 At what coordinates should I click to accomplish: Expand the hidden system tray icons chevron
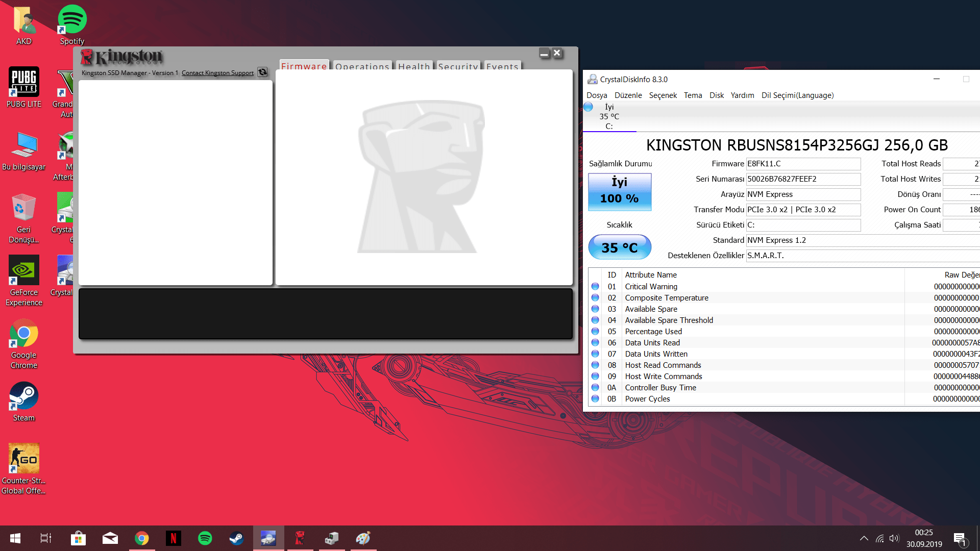point(864,538)
